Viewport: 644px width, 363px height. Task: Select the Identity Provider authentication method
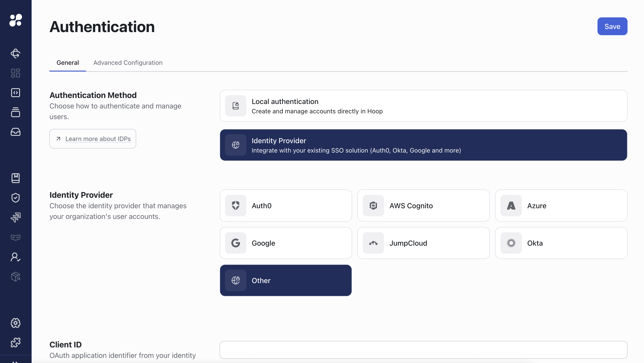[423, 145]
